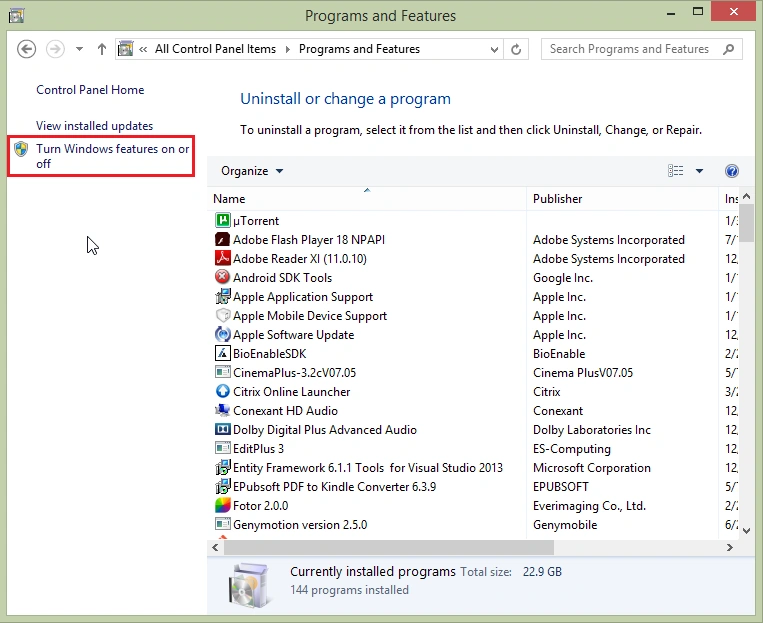Click the horizontal scrollbar right arrow
The width and height of the screenshot is (763, 623).
pos(729,548)
